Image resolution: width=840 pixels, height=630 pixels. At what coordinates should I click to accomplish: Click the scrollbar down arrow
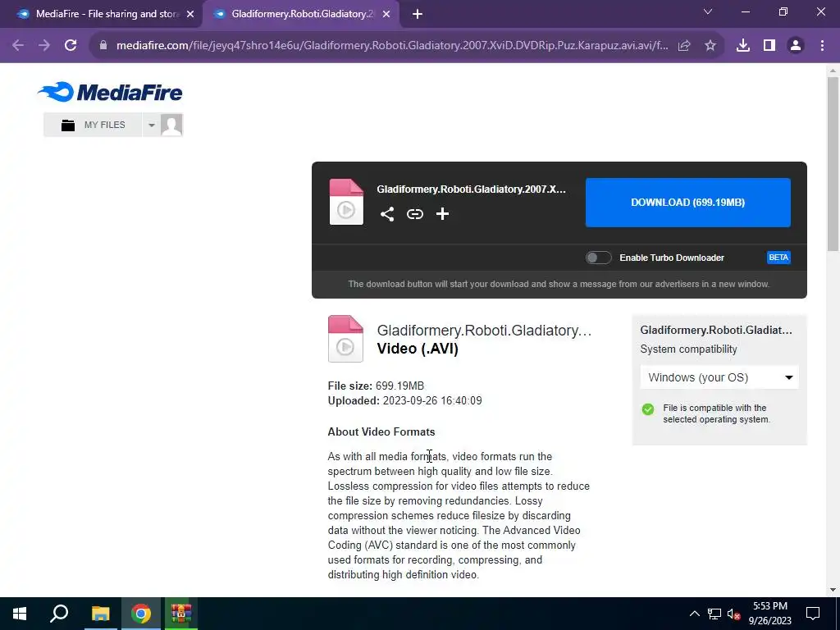coord(833,590)
